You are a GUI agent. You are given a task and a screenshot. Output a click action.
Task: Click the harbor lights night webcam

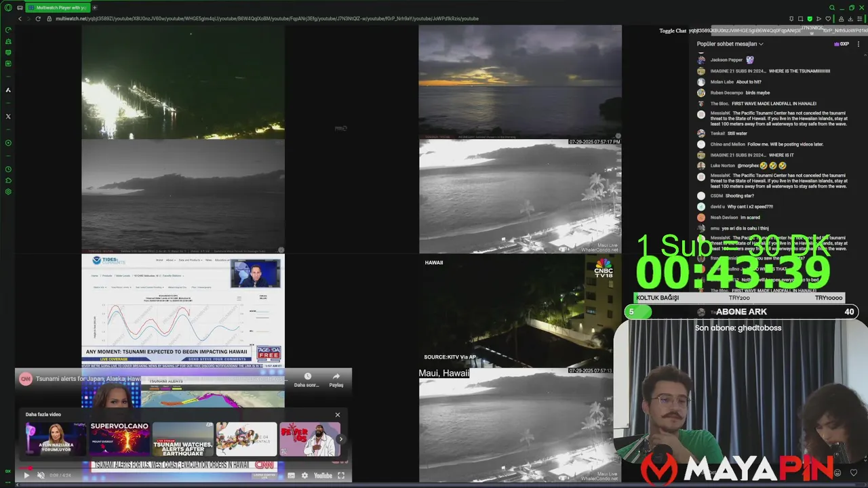[x=183, y=82]
